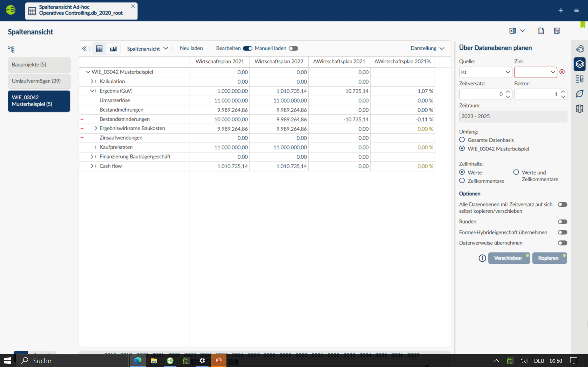
Task: Select the data layers stack icon in sidebar
Action: tap(580, 64)
